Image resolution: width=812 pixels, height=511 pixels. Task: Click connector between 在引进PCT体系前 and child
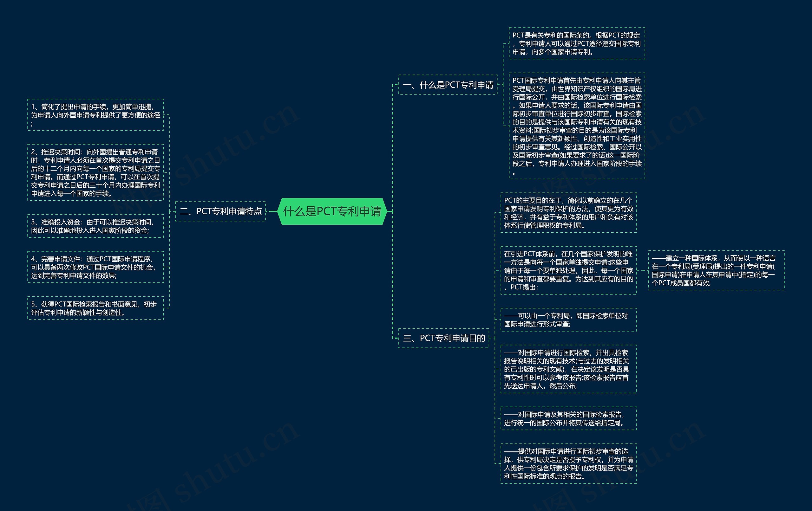pyautogui.click(x=642, y=270)
